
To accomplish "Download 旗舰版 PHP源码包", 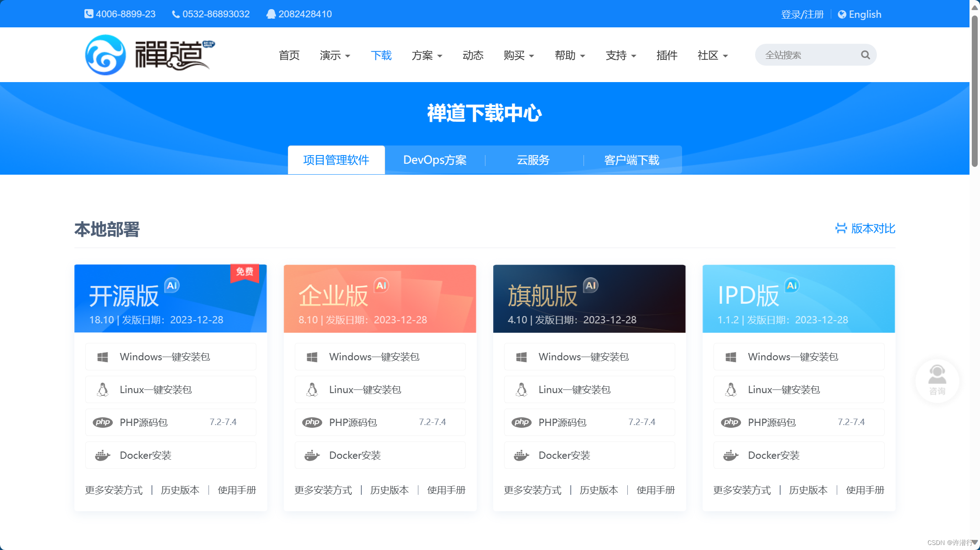I will click(589, 422).
